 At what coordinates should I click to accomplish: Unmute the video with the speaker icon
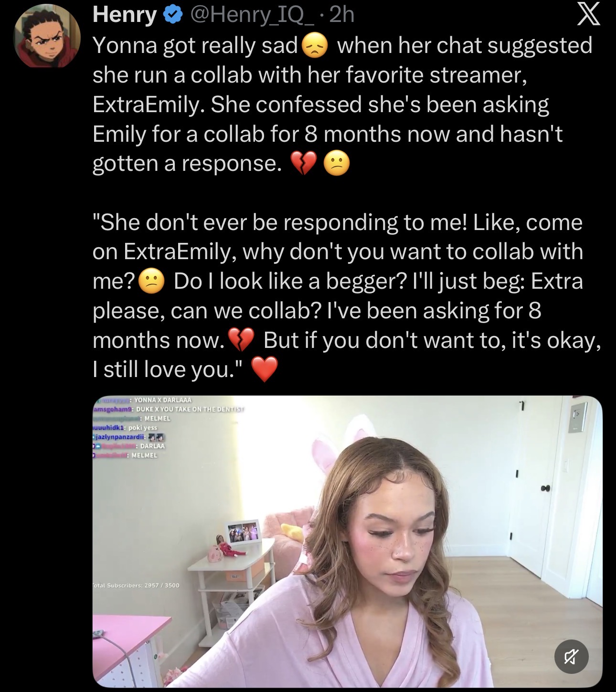pos(571,657)
